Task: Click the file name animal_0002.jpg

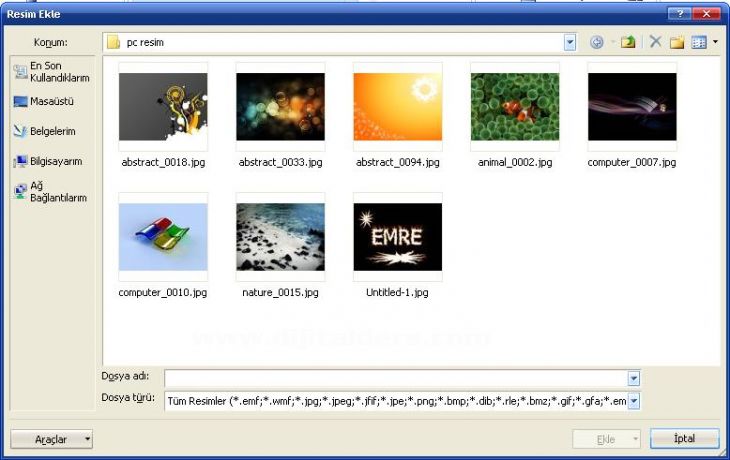Action: pyautogui.click(x=515, y=162)
